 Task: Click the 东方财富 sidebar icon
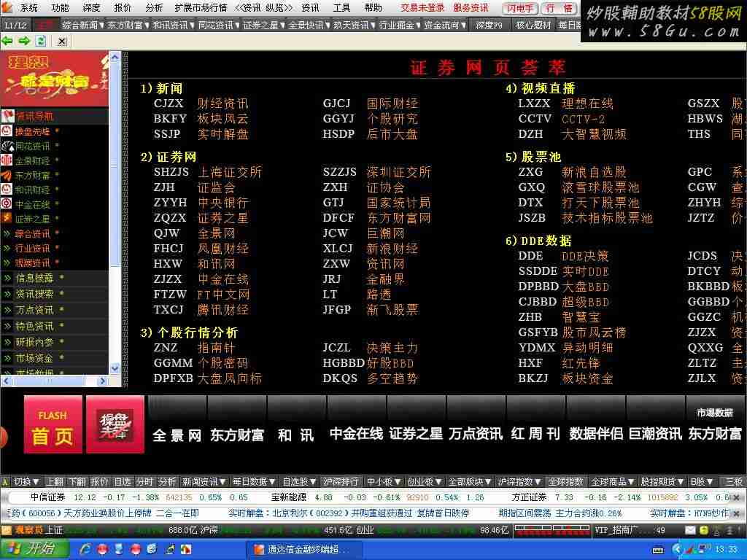(7, 175)
